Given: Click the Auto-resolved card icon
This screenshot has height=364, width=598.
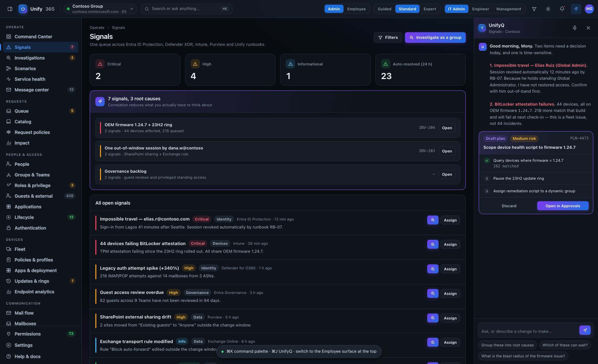Looking at the screenshot, I should pyautogui.click(x=385, y=64).
